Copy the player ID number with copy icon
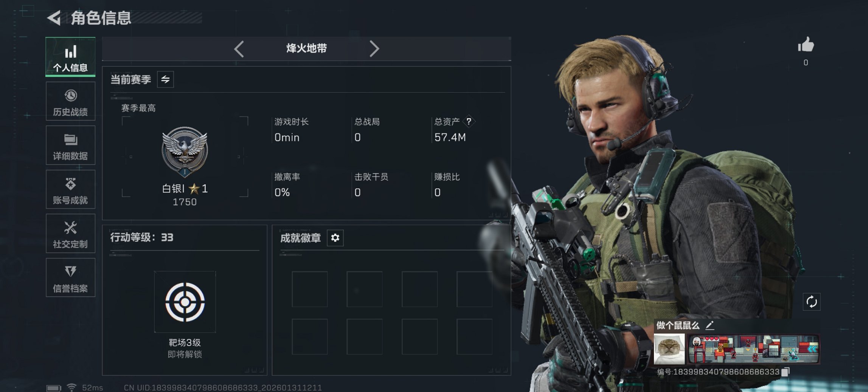This screenshot has width=868, height=392. tap(785, 372)
